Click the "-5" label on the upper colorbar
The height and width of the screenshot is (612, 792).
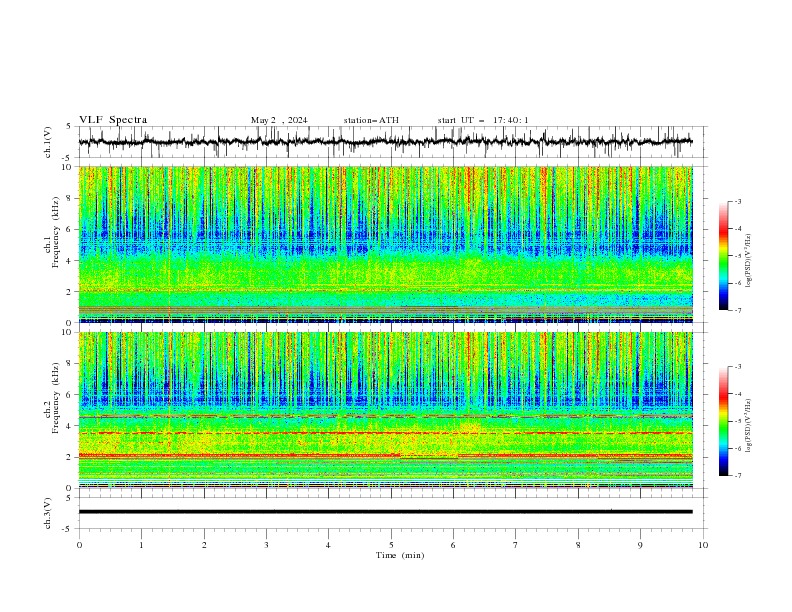[738, 256]
